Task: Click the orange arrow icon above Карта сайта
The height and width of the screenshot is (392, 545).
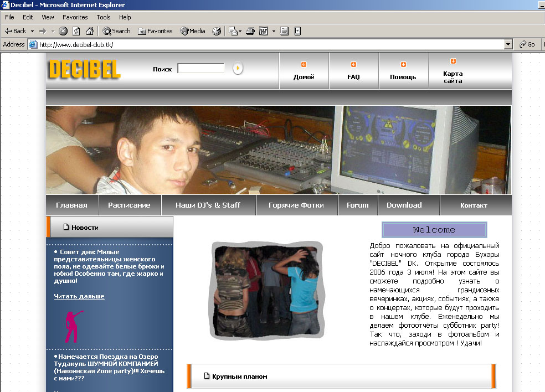Action: click(x=453, y=61)
